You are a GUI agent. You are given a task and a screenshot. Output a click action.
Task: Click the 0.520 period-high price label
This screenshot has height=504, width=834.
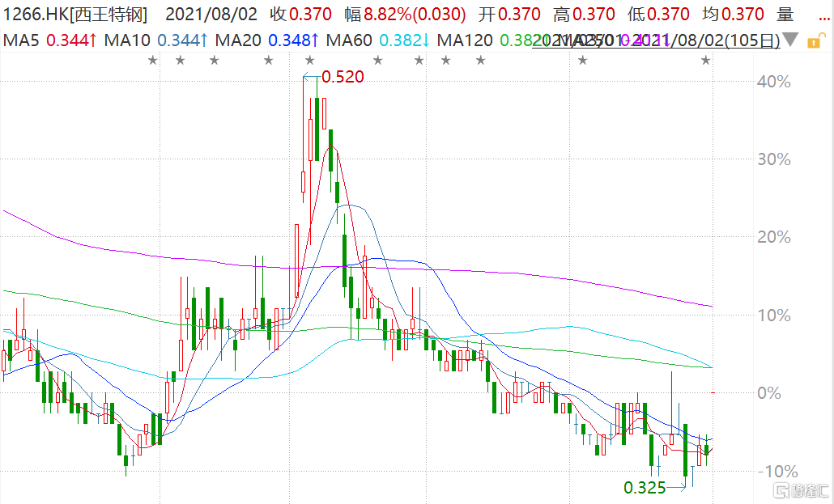pos(343,77)
